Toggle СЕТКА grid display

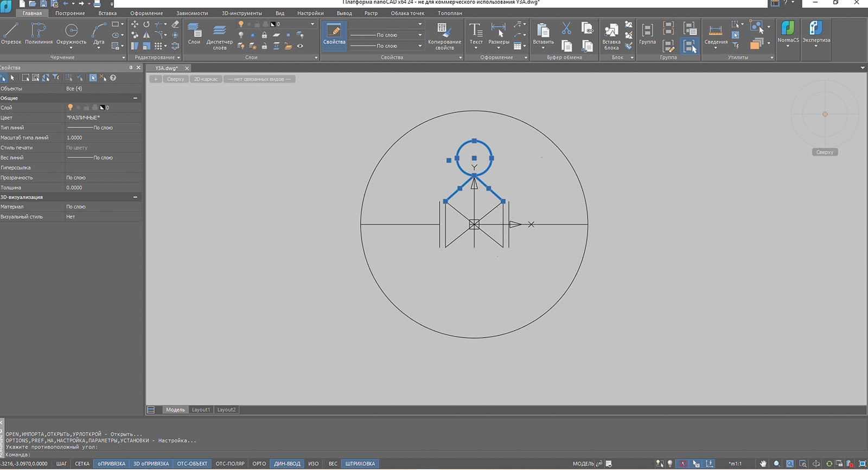82,464
